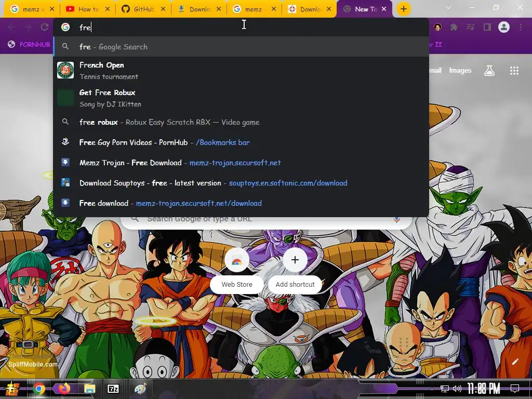This screenshot has height=399, width=532.
Task: Click the omnibox text field containing fre
Action: (241, 27)
